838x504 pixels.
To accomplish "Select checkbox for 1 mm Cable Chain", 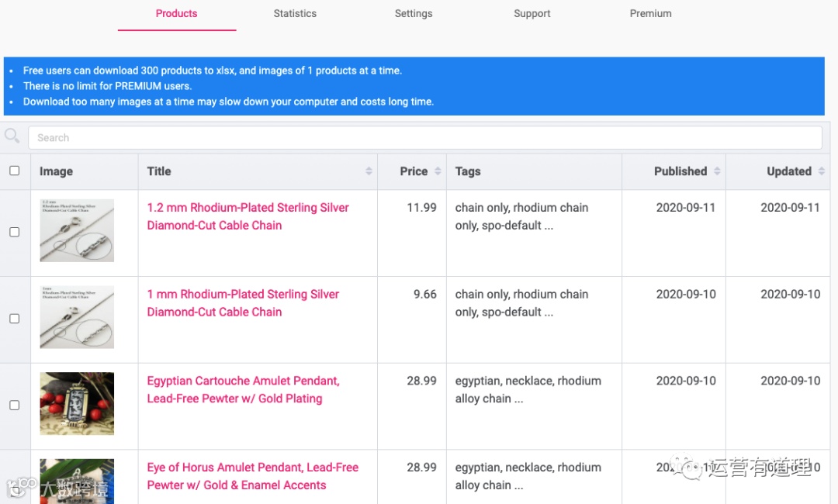I will click(15, 319).
